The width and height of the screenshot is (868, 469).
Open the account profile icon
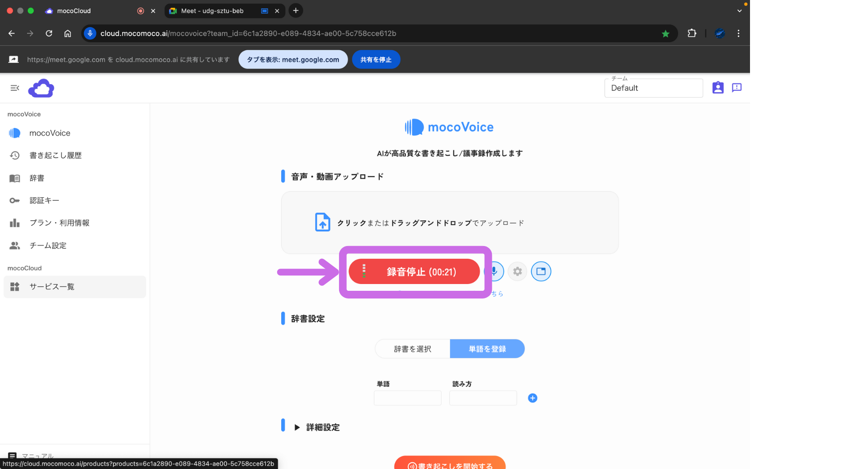pos(718,88)
